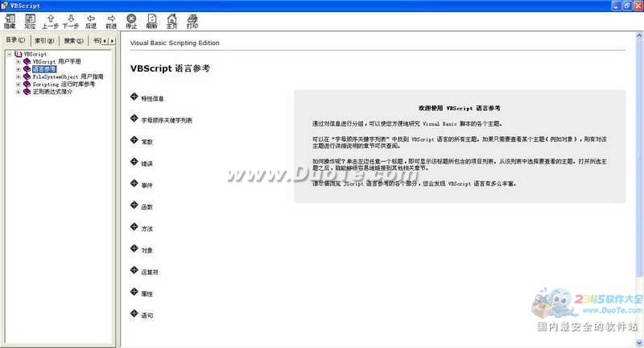Open the 错误 topic link

coord(147,164)
